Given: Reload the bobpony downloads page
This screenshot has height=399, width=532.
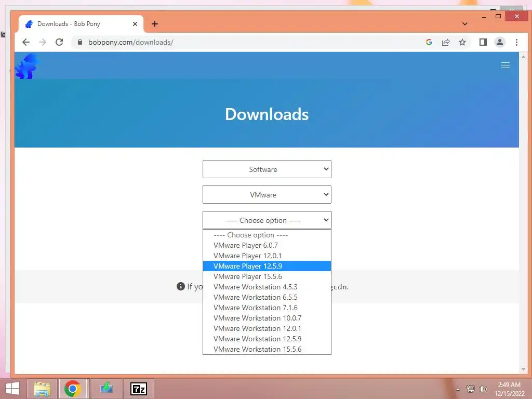Looking at the screenshot, I should 59,42.
